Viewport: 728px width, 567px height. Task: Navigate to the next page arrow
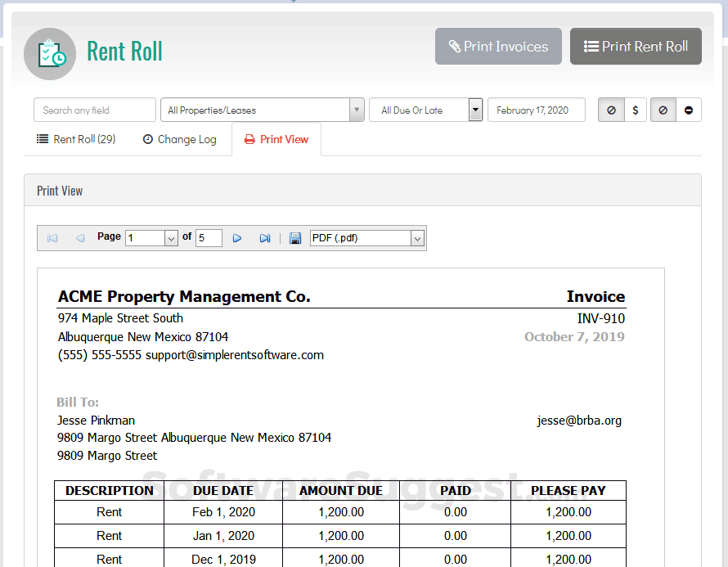point(236,238)
